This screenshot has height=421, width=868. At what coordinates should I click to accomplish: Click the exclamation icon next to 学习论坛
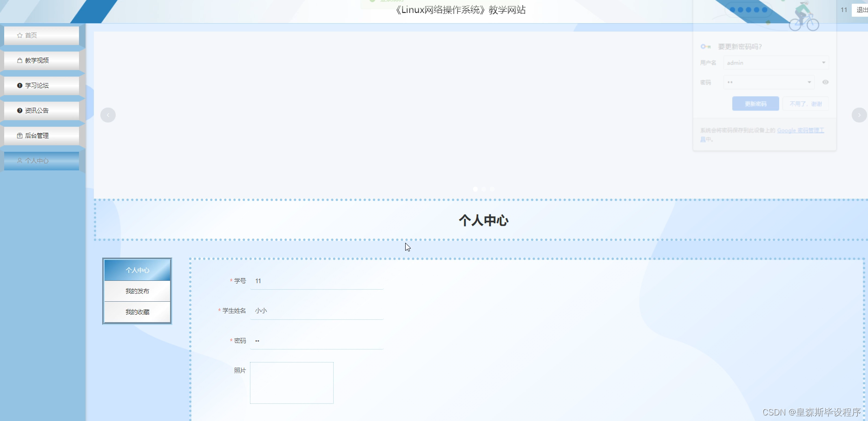[19, 85]
